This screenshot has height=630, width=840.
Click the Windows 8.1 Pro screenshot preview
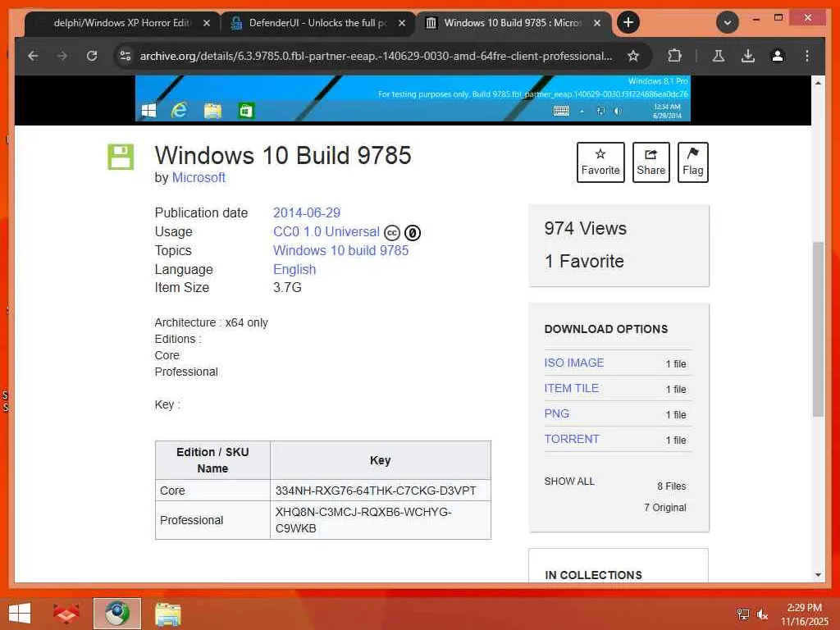(x=413, y=98)
